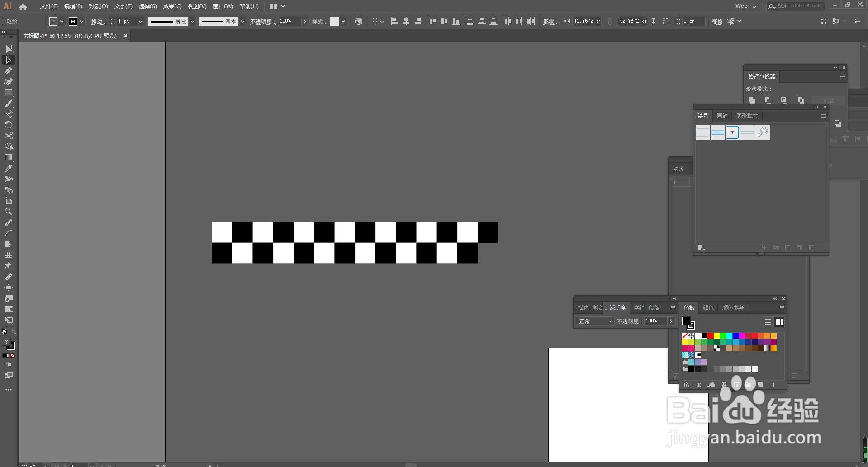868x467 pixels.
Task: Open the arrange documents dropdown
Action: [277, 6]
